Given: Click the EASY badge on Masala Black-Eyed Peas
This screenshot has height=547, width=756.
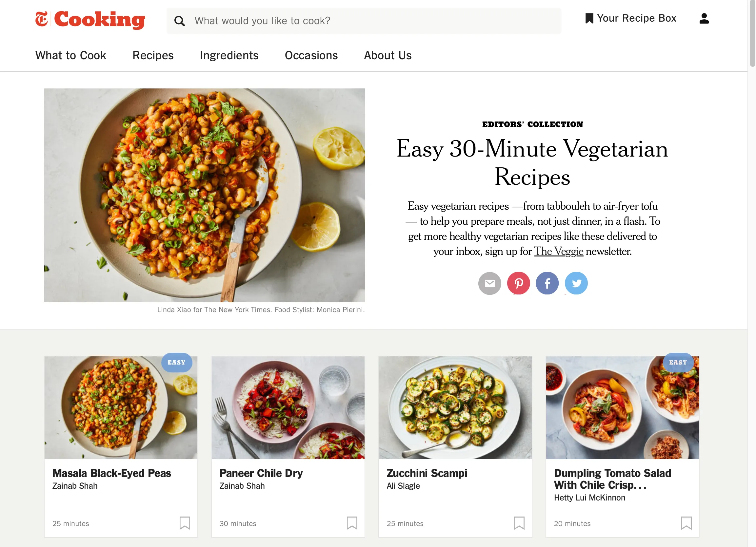Looking at the screenshot, I should click(x=177, y=363).
